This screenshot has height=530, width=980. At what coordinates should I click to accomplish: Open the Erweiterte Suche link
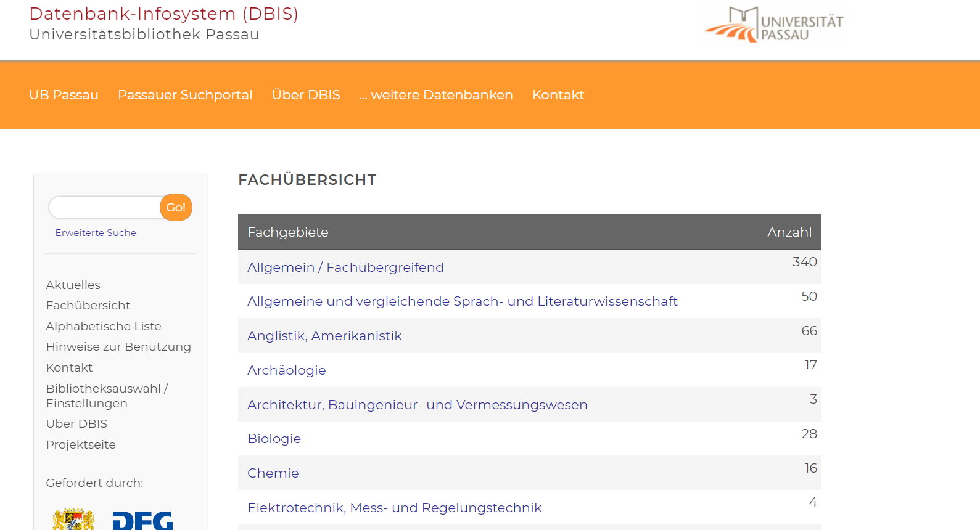[96, 233]
